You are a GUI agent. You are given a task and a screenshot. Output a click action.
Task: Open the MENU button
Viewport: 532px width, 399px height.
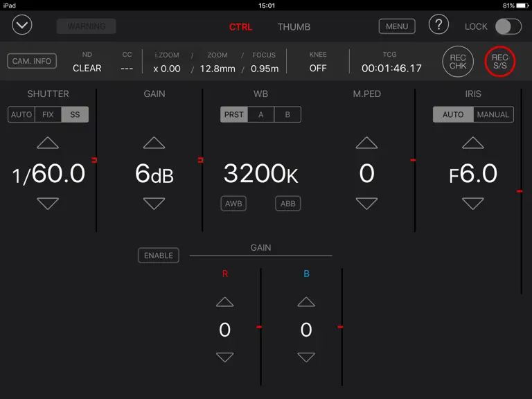pos(397,26)
